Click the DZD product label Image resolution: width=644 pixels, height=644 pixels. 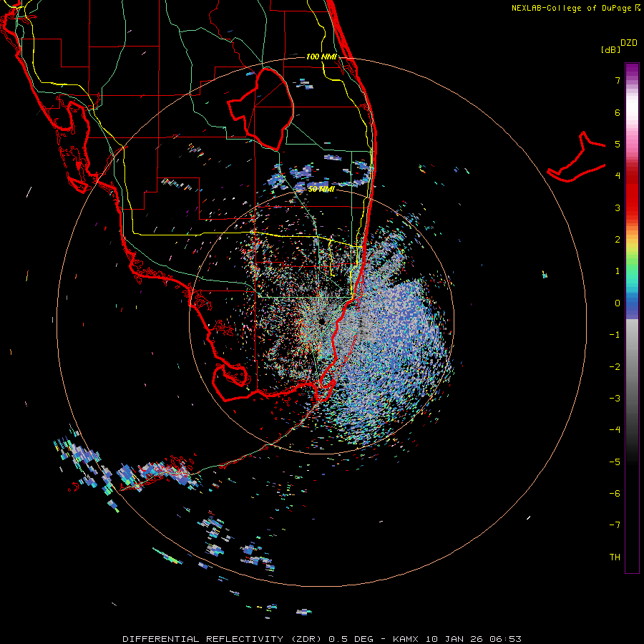pyautogui.click(x=629, y=43)
